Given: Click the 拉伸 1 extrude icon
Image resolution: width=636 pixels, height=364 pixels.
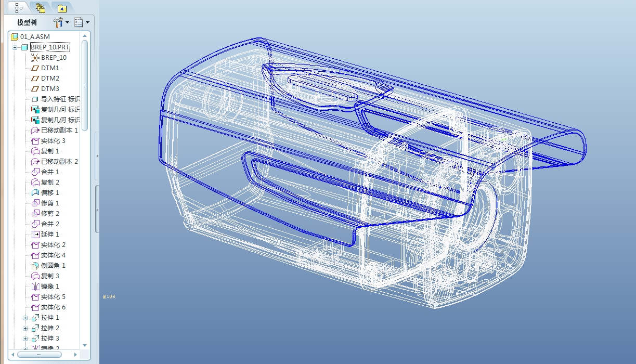Looking at the screenshot, I should (x=35, y=318).
